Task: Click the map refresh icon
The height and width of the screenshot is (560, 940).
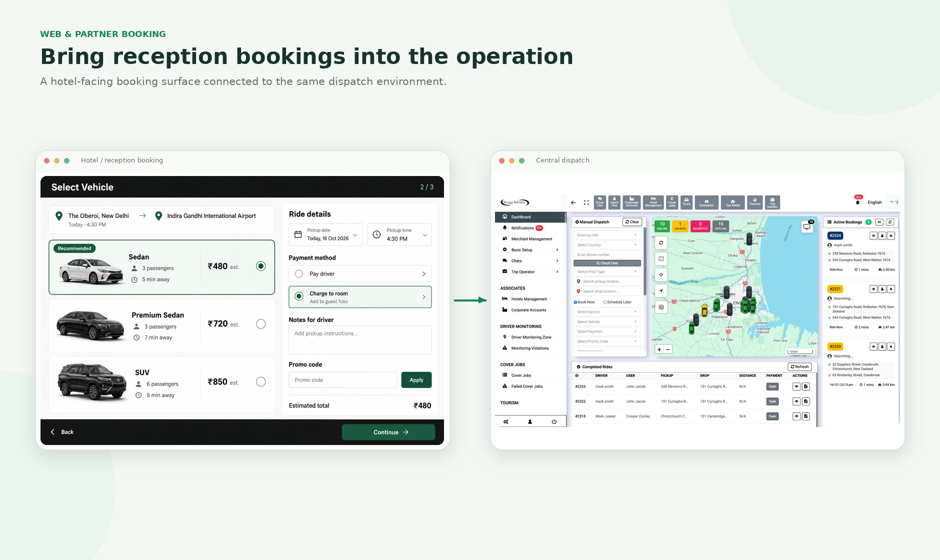Action: 661,242
